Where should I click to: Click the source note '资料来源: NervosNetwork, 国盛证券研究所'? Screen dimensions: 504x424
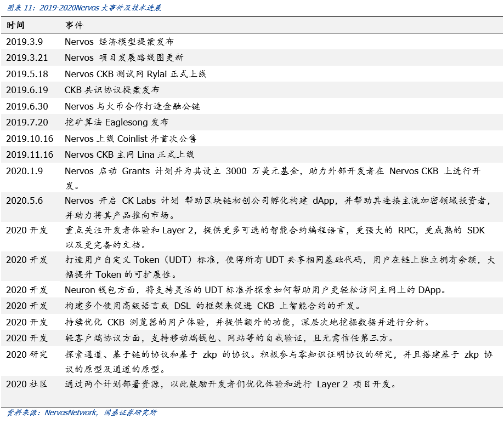point(81,412)
